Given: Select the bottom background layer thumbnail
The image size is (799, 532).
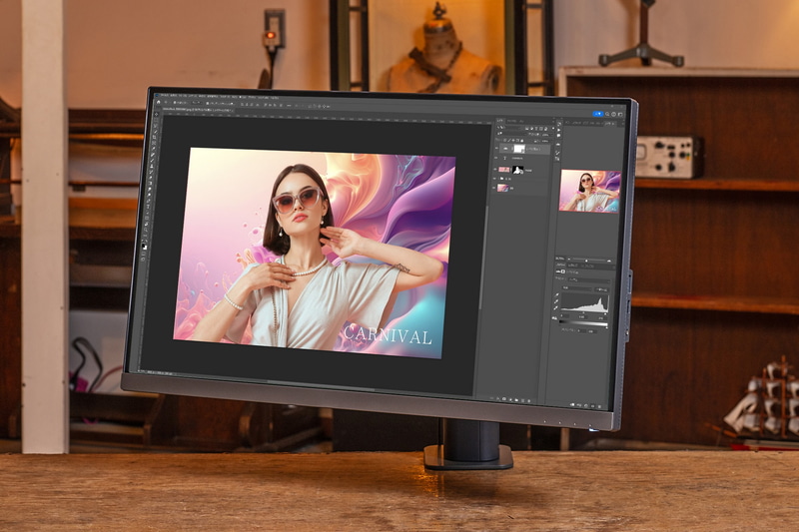Looking at the screenshot, I should pos(503,188).
